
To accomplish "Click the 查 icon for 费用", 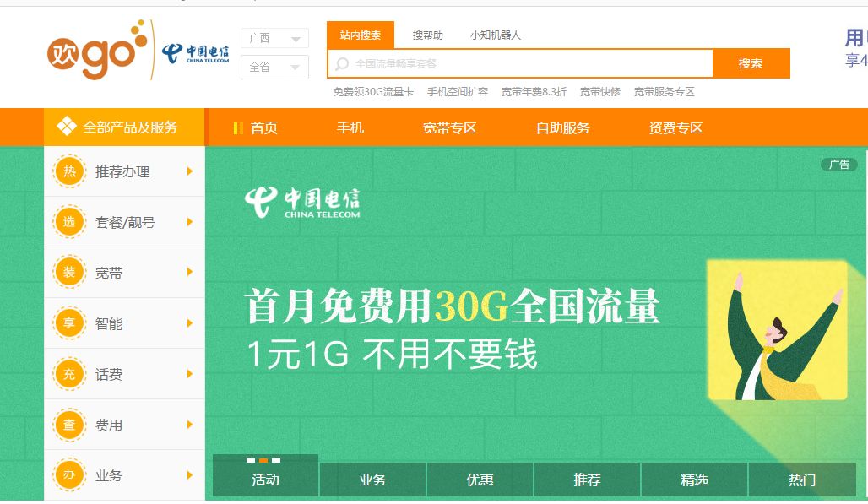I will 69,425.
